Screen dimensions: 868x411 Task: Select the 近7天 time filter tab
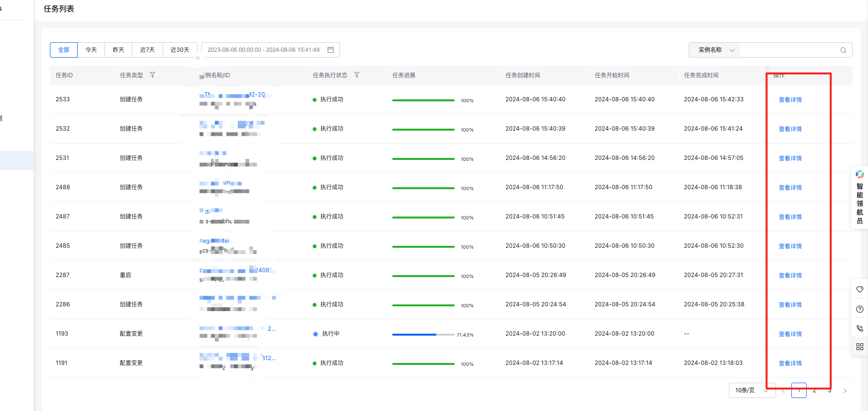(147, 50)
